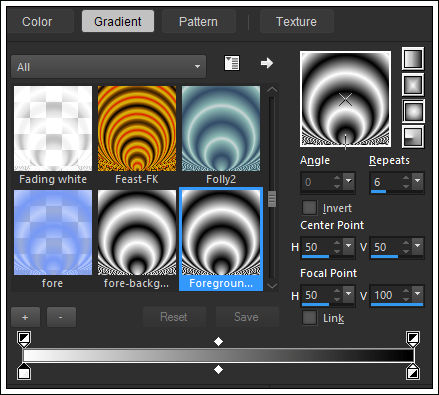Image resolution: width=439 pixels, height=395 pixels.
Task: Click the Reset button
Action: point(174,317)
